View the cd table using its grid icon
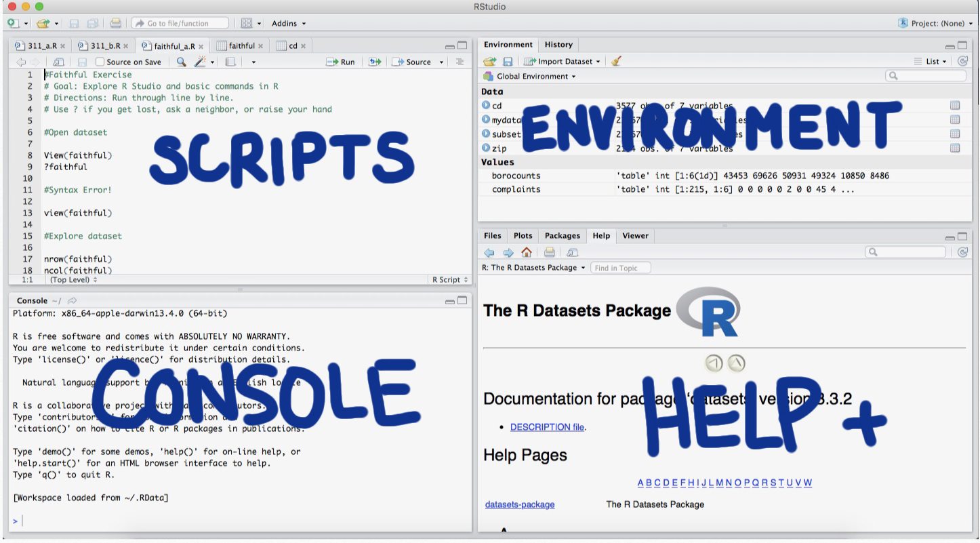This screenshot has width=980, height=543. point(955,105)
